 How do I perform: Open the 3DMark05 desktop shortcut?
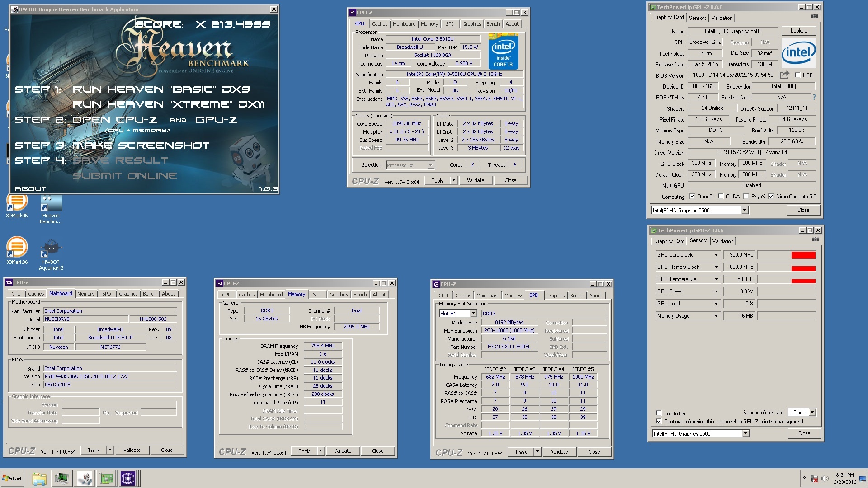pyautogui.click(x=17, y=206)
